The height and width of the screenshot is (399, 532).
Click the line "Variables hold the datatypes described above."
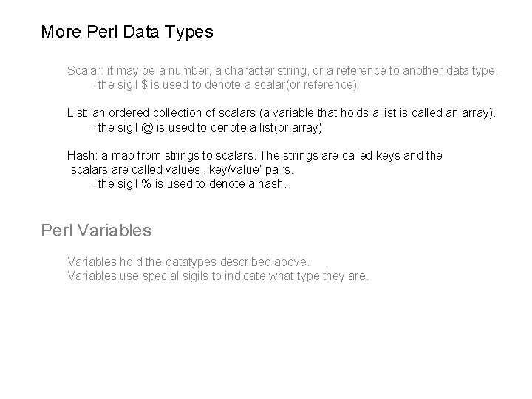point(189,262)
